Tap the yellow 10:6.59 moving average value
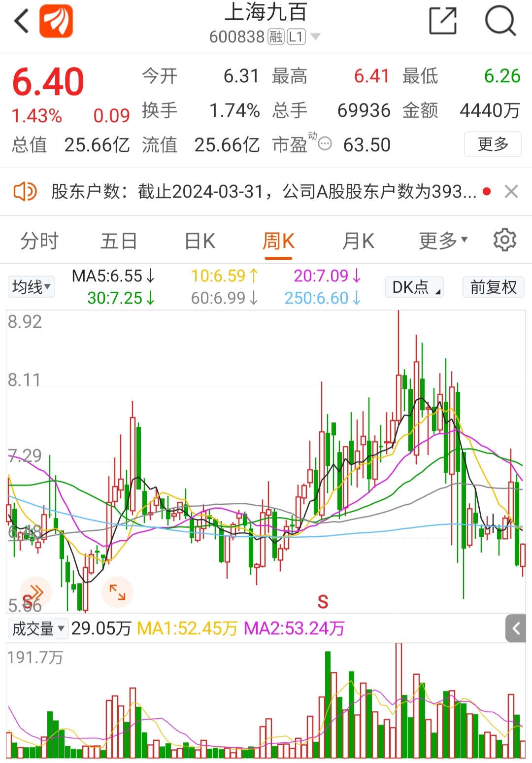The image size is (532, 763). coord(225,276)
